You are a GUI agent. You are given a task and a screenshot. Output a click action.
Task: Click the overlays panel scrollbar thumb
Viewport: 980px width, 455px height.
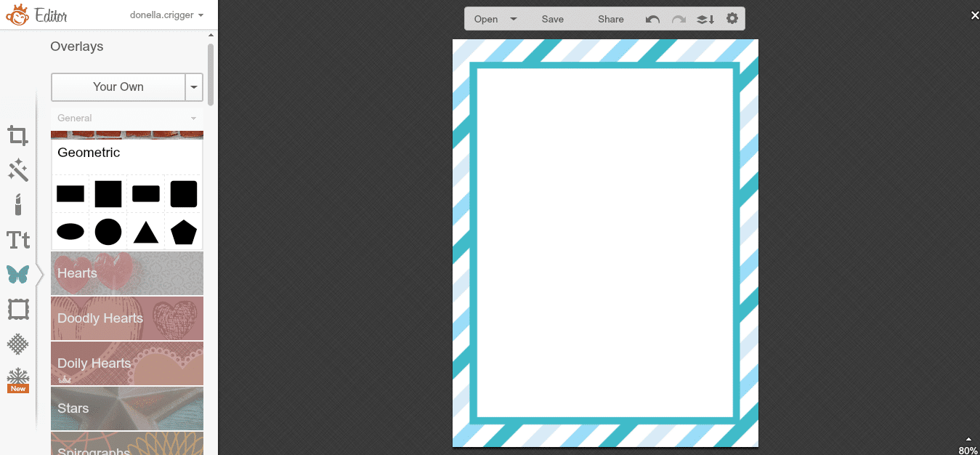pyautogui.click(x=211, y=74)
